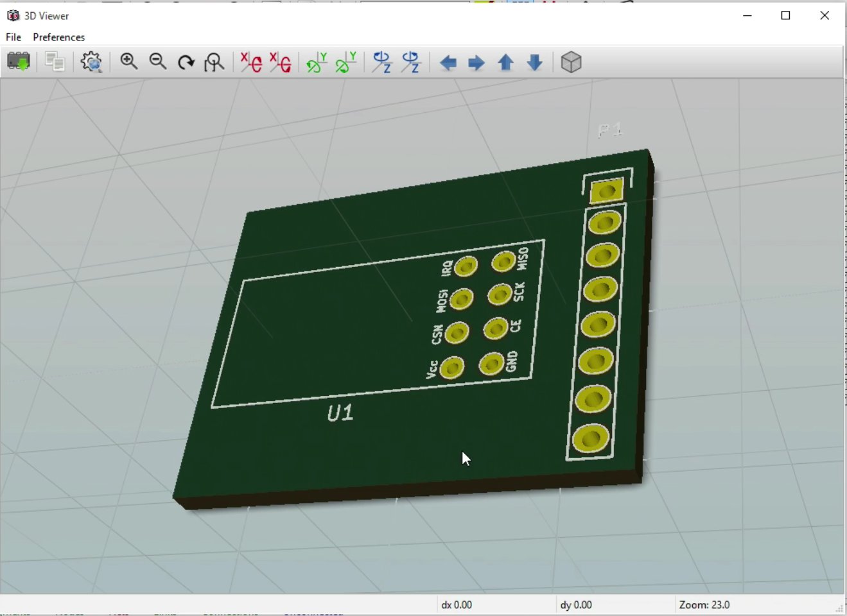Move the board right using blue arrow
Image resolution: width=847 pixels, height=616 pixels.
476,62
